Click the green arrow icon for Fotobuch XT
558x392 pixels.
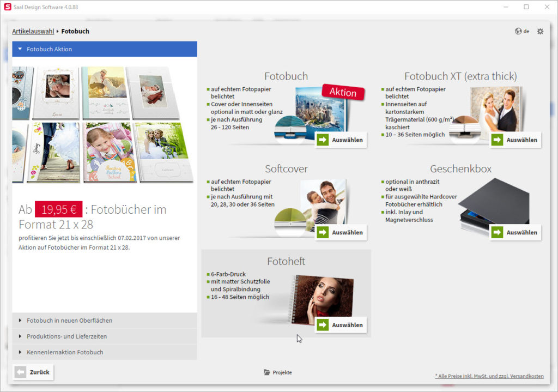(497, 140)
